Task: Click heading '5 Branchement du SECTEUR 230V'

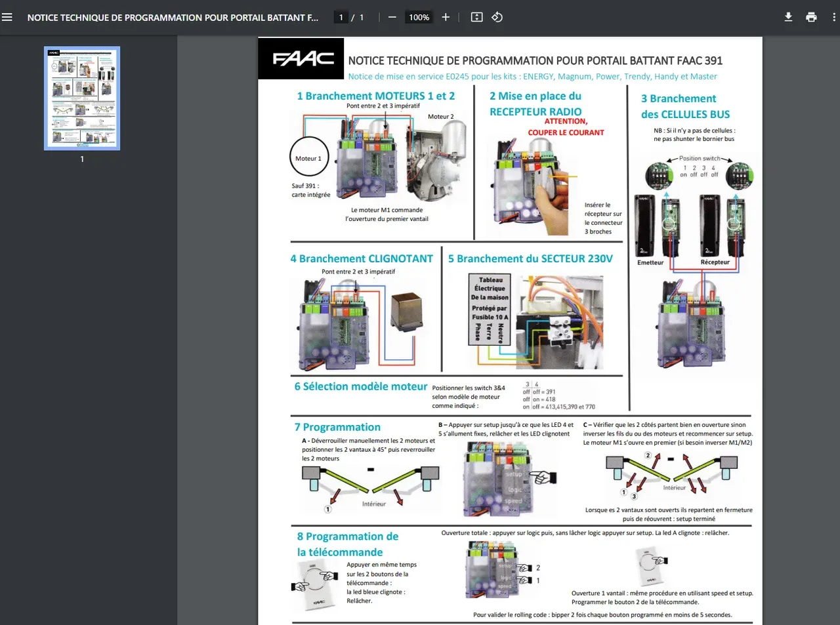Action: (530, 258)
